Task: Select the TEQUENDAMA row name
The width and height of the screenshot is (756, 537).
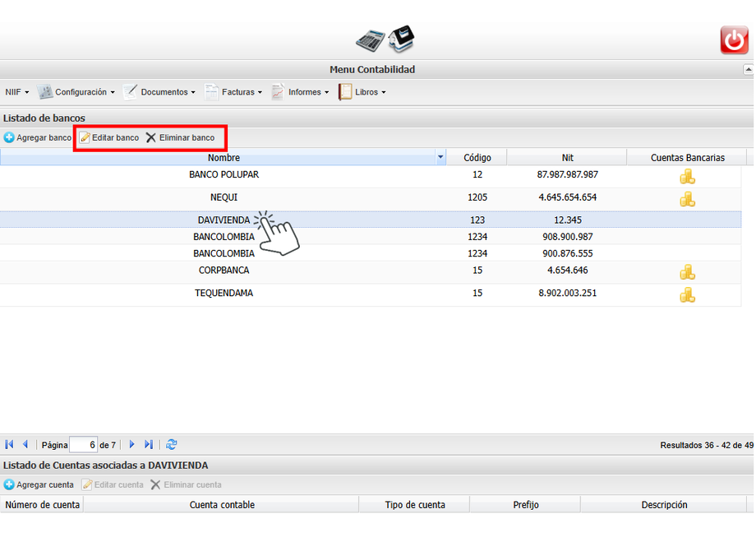Action: 224,293
